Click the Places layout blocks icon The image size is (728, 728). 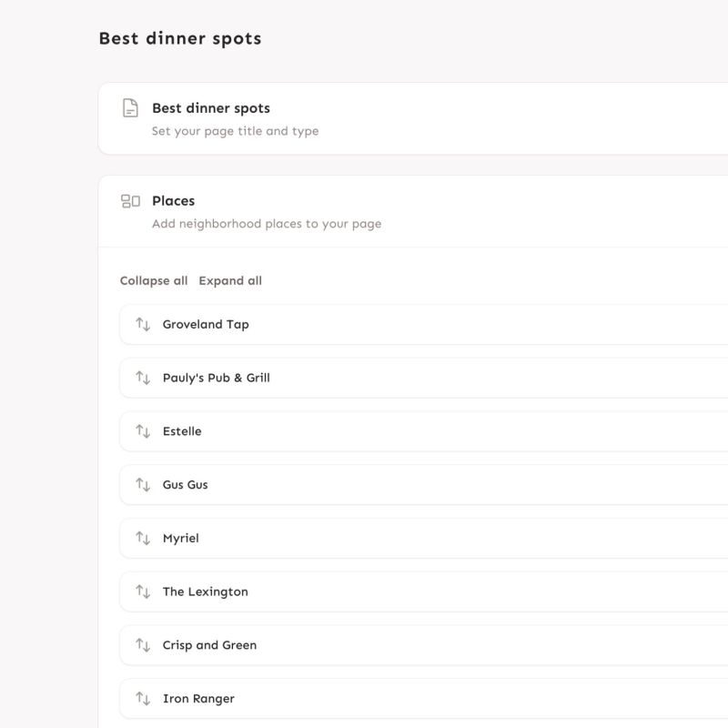click(130, 201)
